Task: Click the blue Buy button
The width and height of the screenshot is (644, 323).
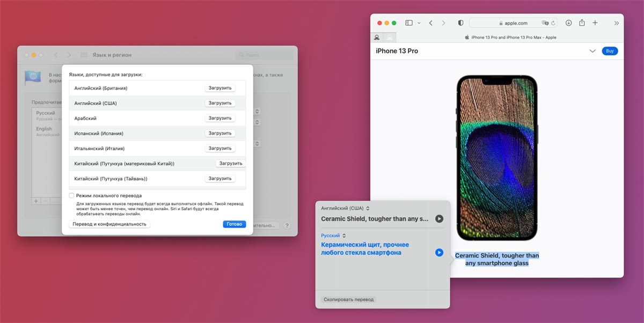Action: [610, 51]
